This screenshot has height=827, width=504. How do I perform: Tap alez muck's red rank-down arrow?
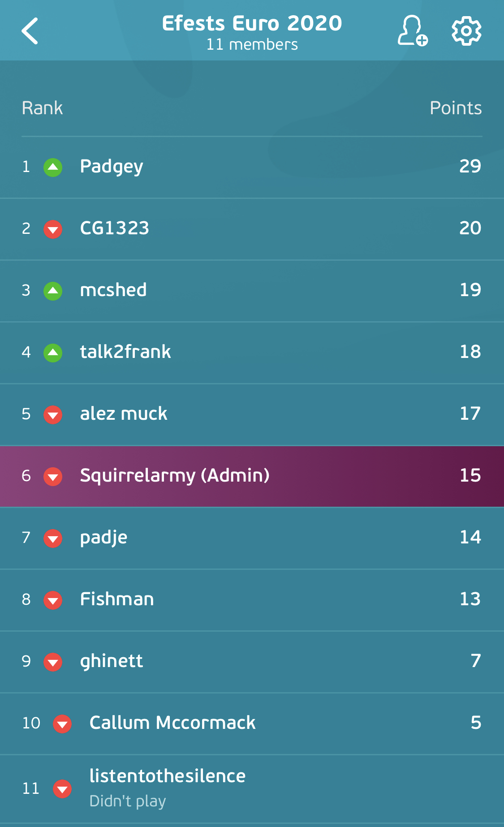(53, 414)
